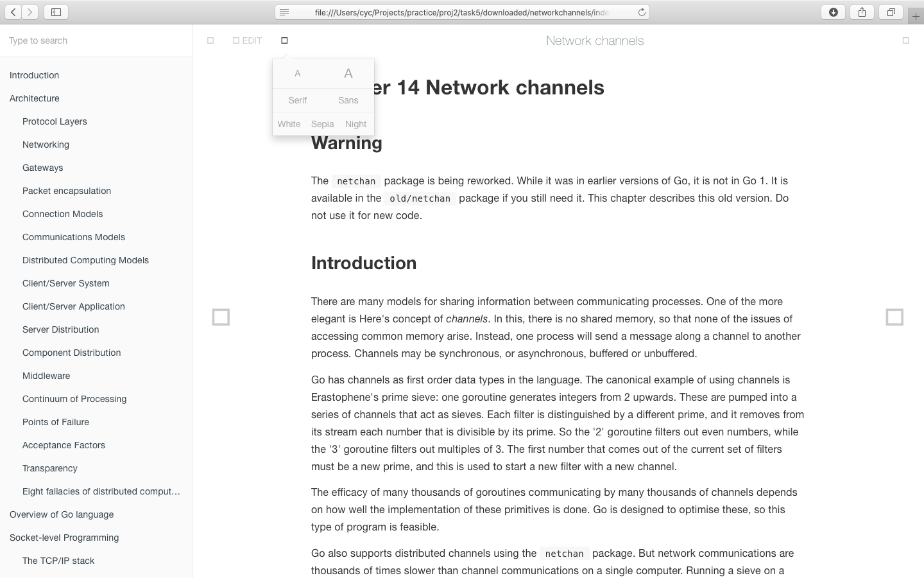Toggle book sidebar summary icon

[210, 40]
